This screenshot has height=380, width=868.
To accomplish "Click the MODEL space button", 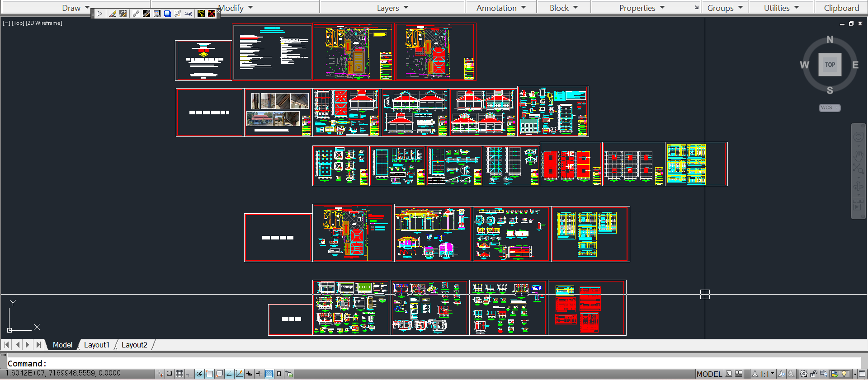I will [709, 374].
